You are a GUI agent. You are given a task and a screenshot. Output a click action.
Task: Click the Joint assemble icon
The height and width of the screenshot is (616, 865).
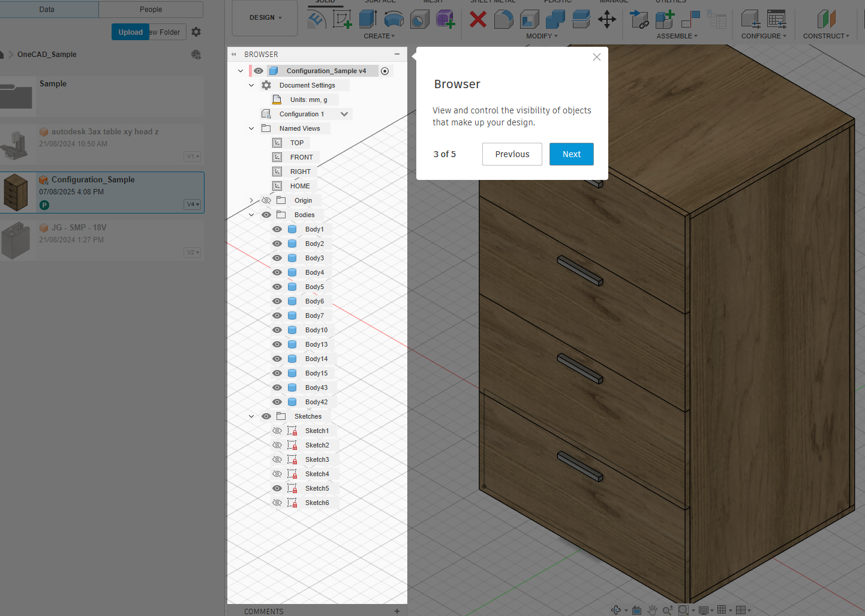click(x=690, y=19)
